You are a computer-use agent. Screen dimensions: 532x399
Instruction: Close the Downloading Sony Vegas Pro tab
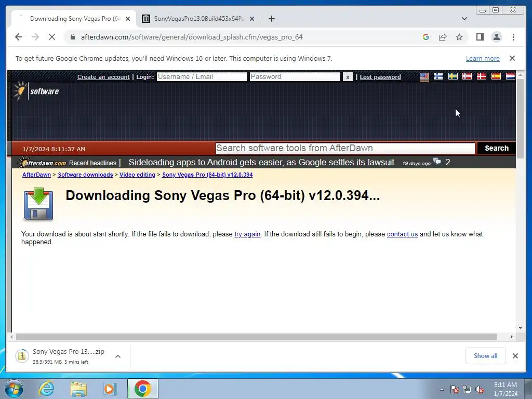pyautogui.click(x=128, y=19)
